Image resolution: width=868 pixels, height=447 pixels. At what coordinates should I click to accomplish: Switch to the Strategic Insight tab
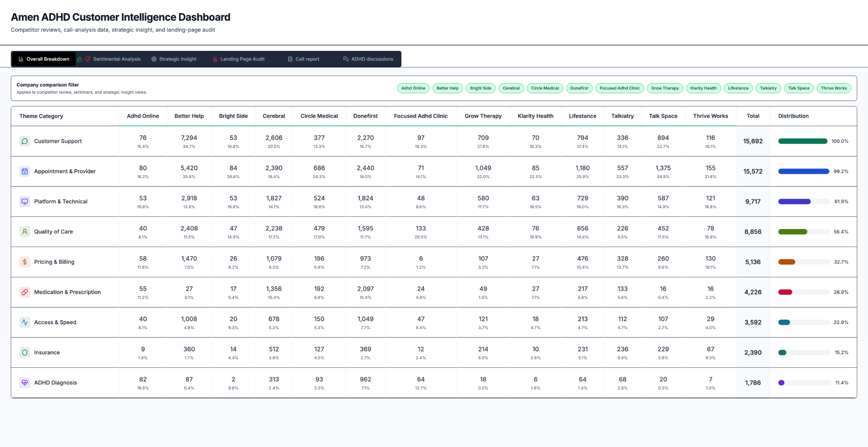174,59
